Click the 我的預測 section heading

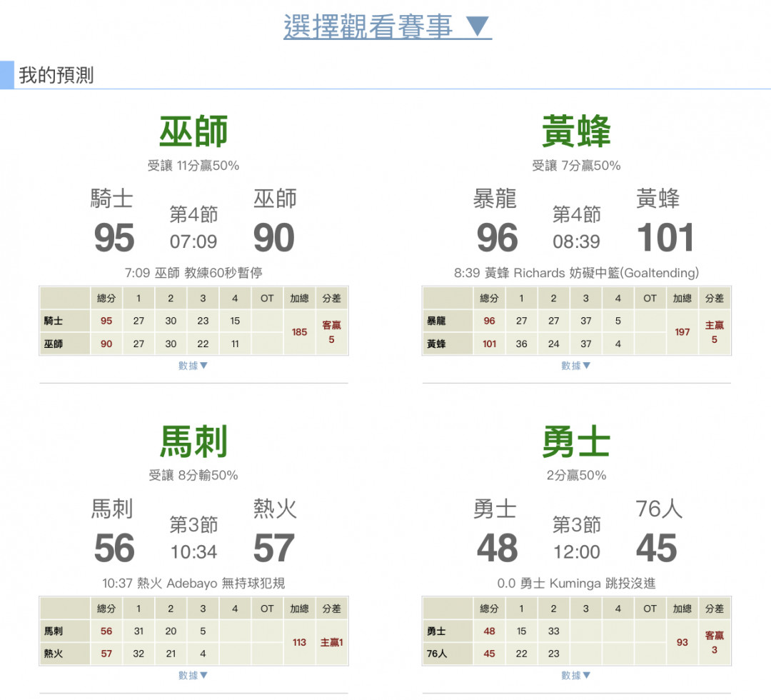pos(56,75)
